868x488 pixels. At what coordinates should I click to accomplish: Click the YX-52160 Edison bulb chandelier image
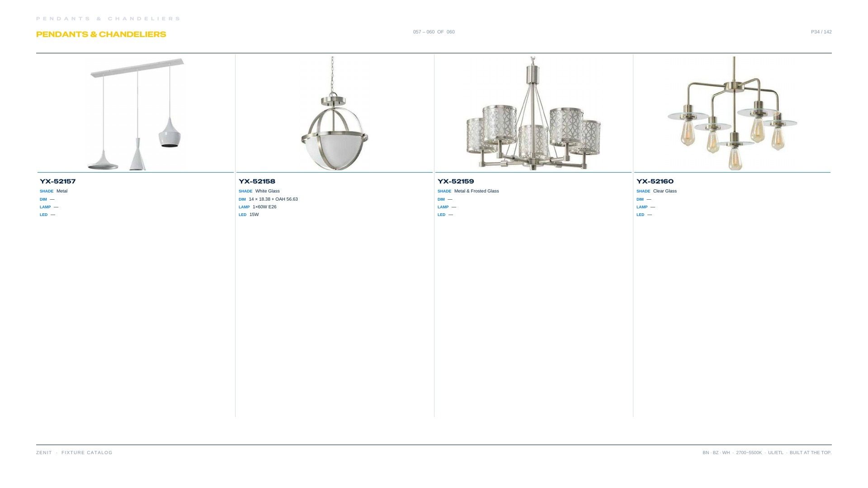pyautogui.click(x=732, y=113)
